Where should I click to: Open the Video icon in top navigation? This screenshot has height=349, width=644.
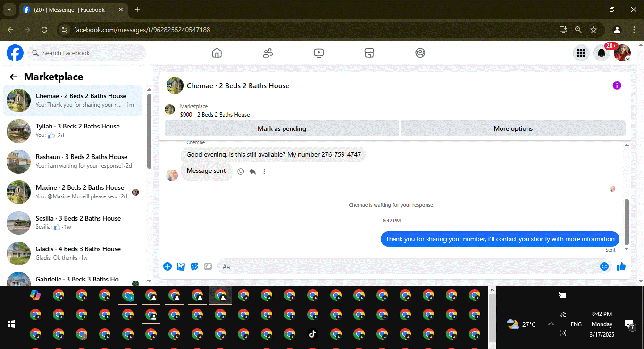point(319,53)
